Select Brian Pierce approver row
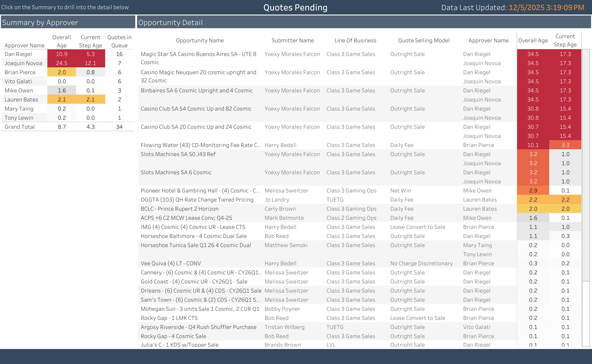Viewport: 592px width, 364px height. pos(20,73)
